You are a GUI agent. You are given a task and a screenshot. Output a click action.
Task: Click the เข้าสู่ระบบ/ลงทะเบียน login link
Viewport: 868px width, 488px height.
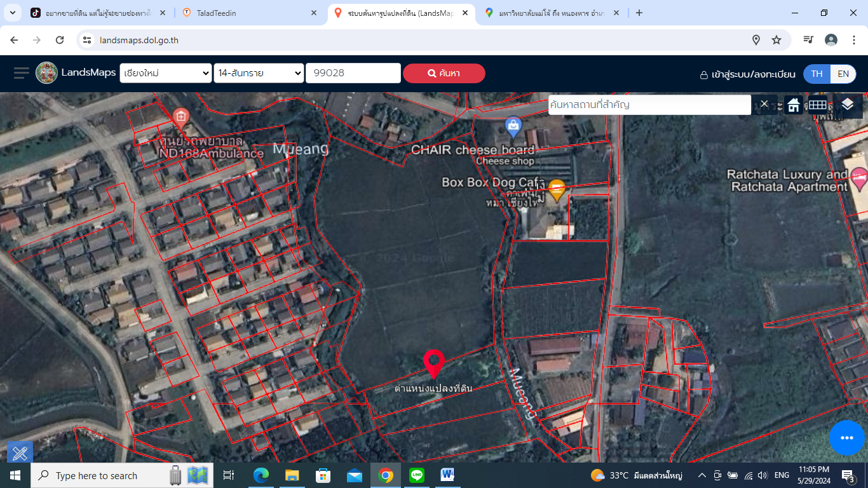[x=748, y=74]
